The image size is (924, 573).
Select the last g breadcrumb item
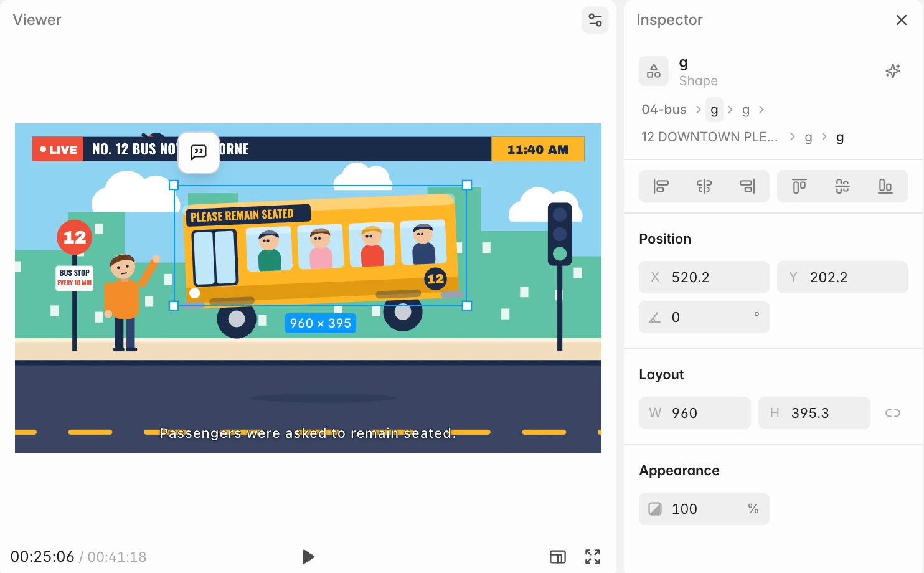[840, 137]
